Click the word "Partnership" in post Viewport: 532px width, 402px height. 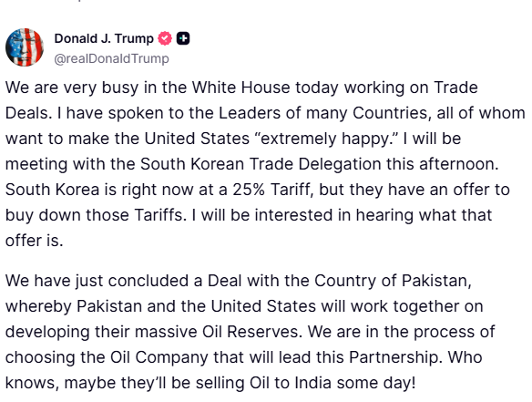(395, 357)
